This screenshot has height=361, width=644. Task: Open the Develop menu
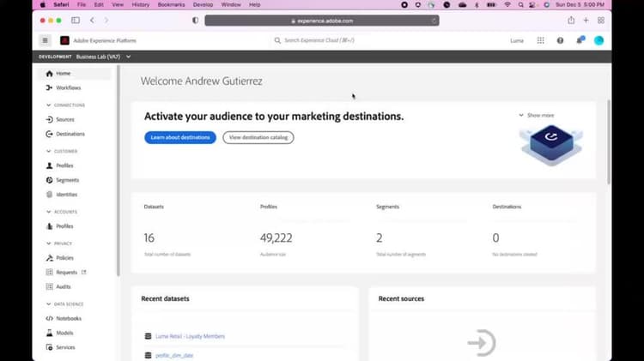tap(203, 4)
